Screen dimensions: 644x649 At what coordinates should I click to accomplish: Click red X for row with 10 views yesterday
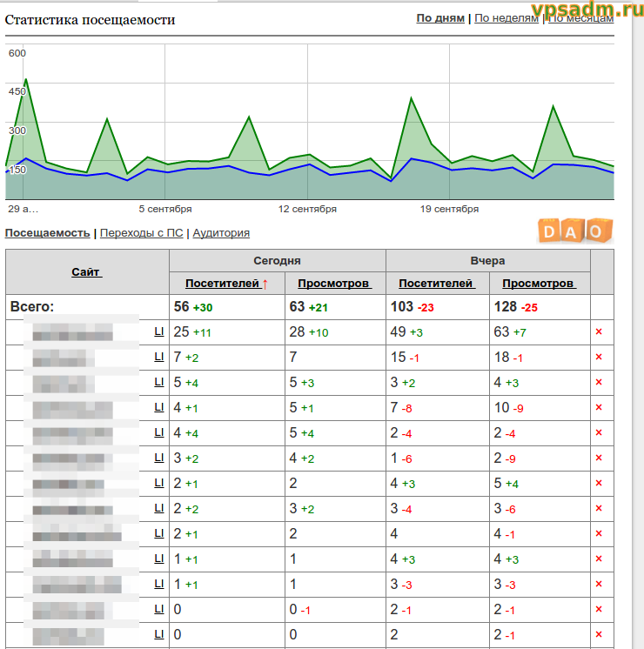(x=599, y=407)
